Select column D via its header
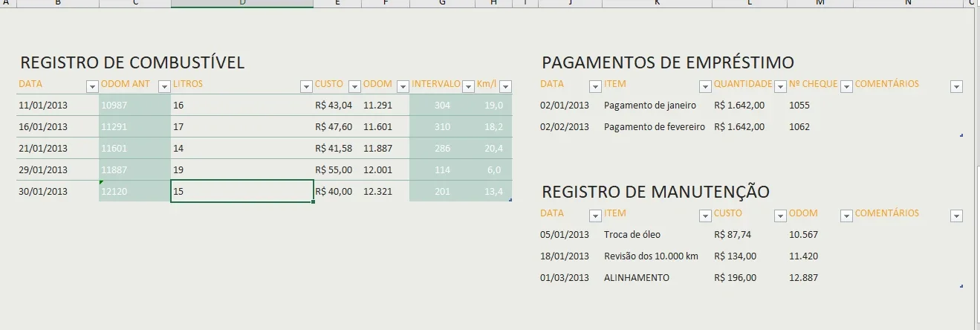The image size is (980, 330). (242, 4)
